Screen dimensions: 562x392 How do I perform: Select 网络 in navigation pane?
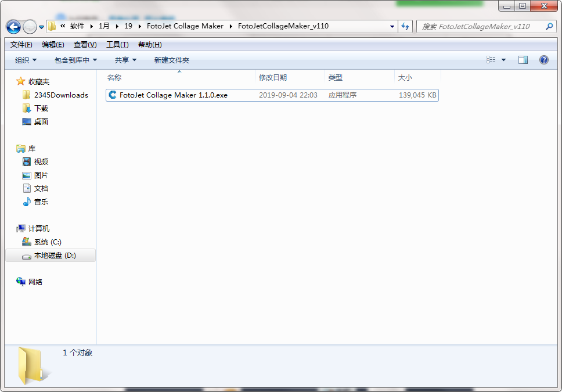tap(35, 282)
